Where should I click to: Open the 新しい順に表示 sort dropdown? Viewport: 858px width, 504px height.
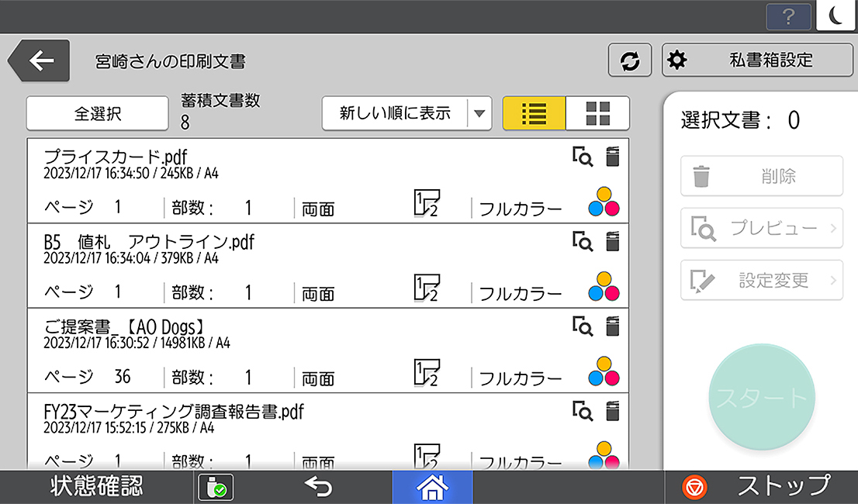pos(407,113)
